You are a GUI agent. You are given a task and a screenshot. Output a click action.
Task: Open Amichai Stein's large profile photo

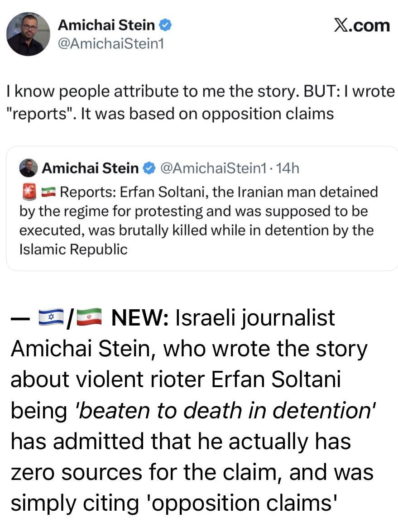[28, 34]
